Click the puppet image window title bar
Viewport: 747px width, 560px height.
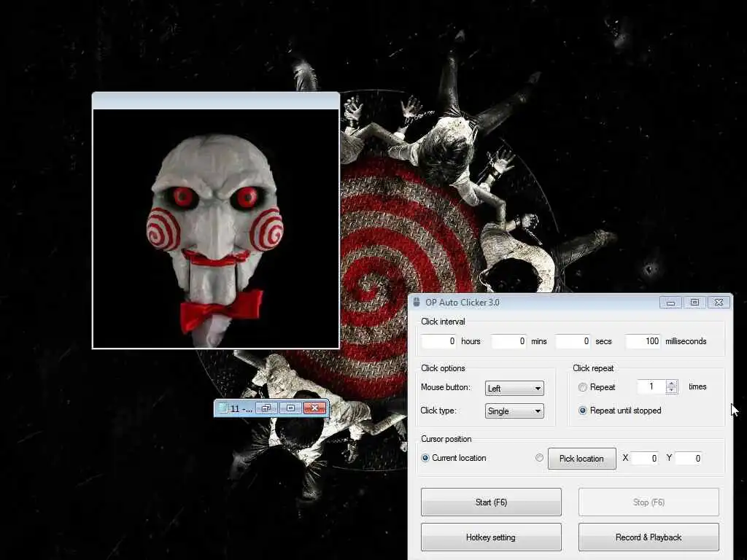[x=216, y=101]
